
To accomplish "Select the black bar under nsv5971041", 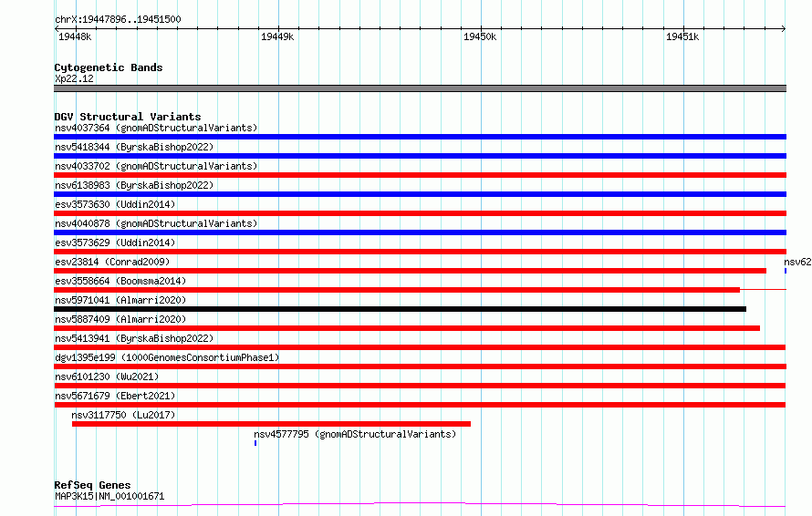I will coord(400,309).
